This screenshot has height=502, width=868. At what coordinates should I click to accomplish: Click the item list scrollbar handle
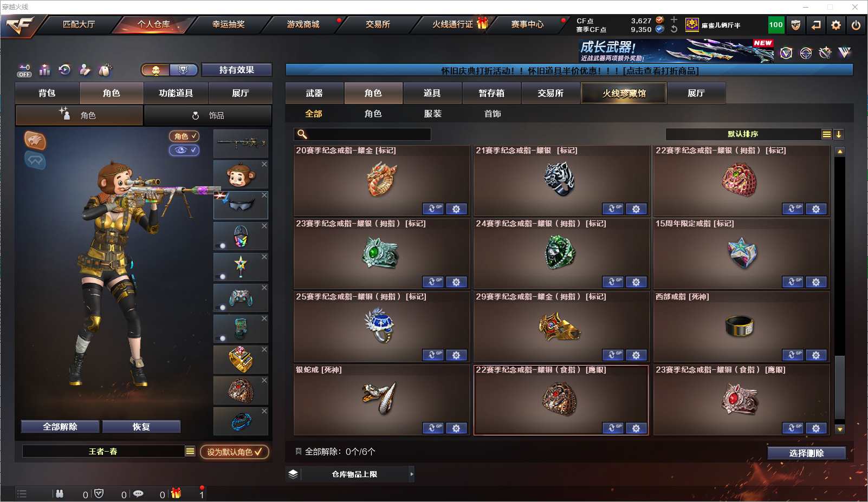[x=840, y=387]
